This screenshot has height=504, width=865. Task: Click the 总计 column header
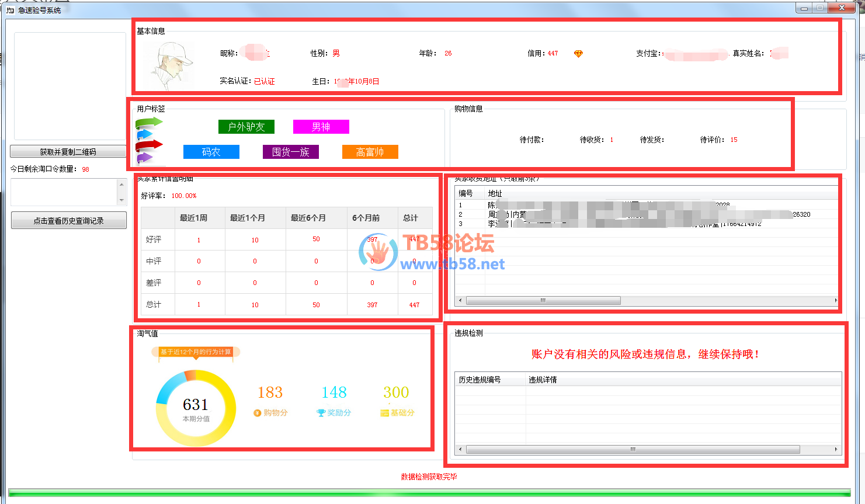point(411,218)
